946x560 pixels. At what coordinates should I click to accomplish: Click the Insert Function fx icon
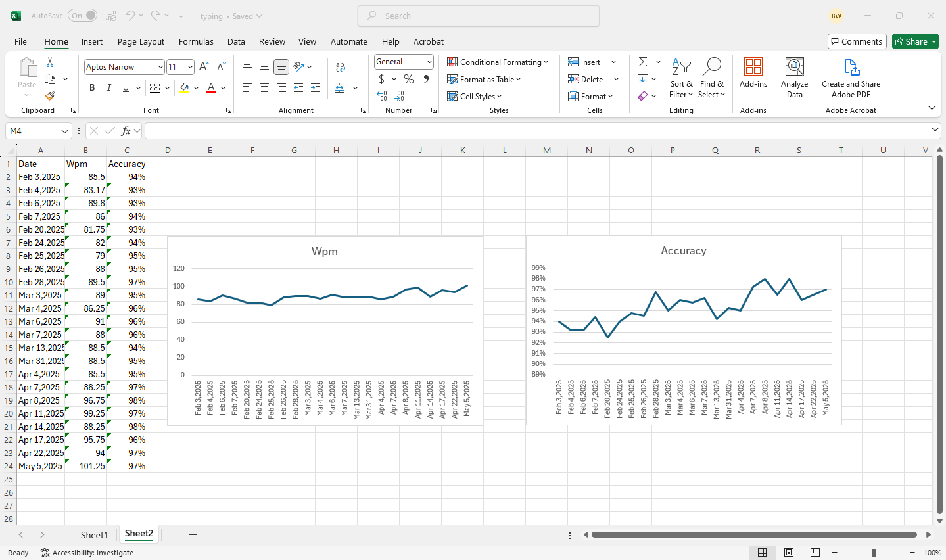(x=126, y=131)
